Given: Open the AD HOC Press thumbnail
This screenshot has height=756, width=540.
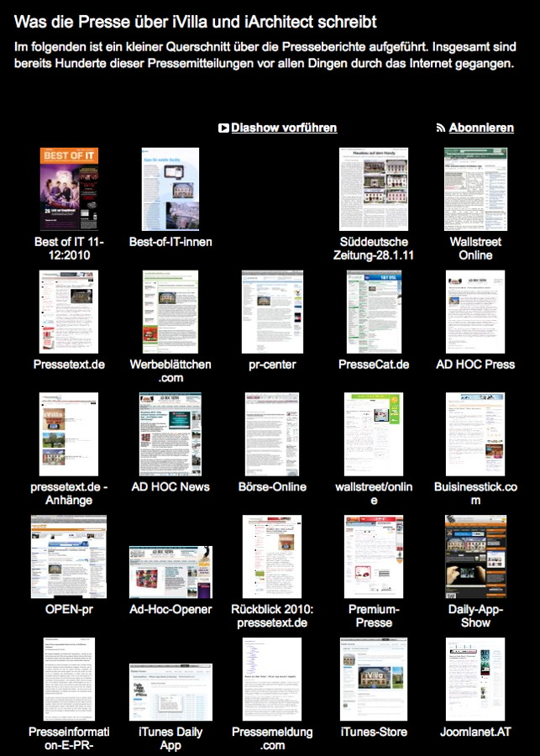Looking at the screenshot, I should pos(475,312).
